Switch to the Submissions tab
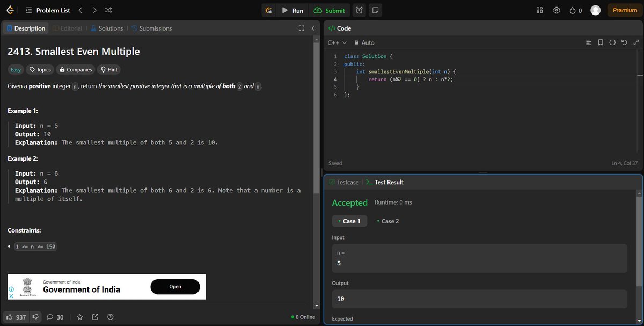This screenshot has height=326, width=644. pyautogui.click(x=154, y=28)
